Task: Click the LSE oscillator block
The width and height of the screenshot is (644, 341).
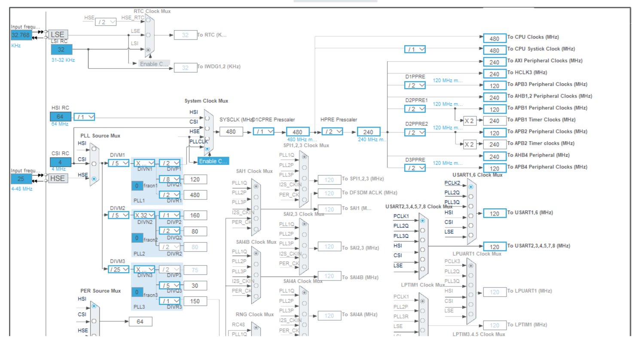Action: (58, 34)
